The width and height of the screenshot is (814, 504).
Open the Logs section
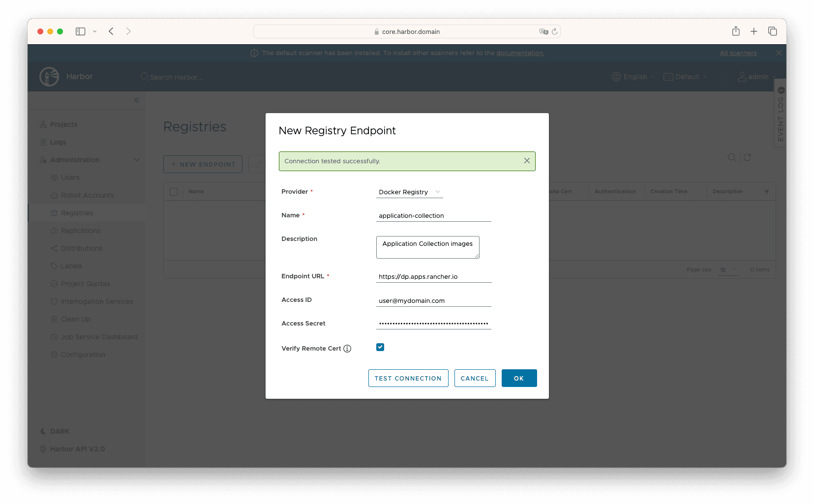click(x=57, y=142)
